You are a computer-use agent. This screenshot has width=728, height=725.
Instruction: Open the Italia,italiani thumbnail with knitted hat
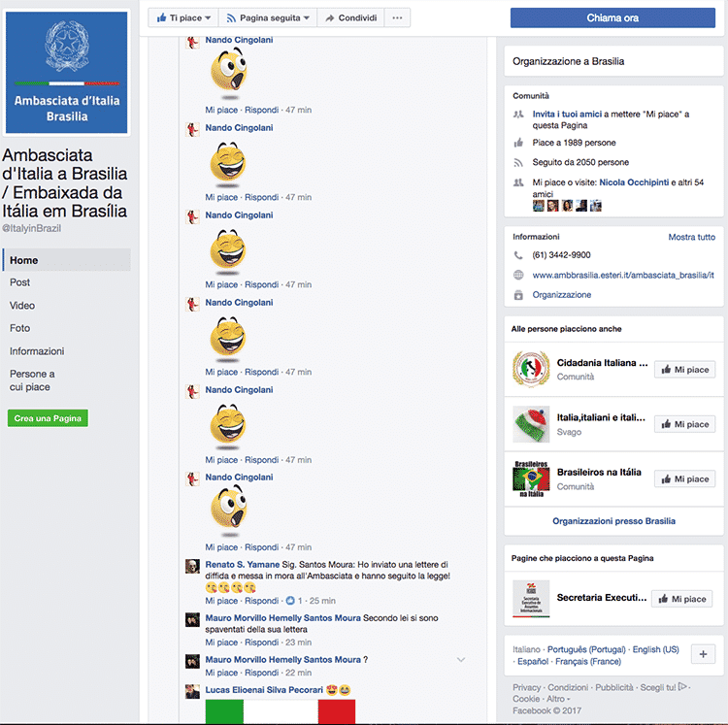pos(531,424)
